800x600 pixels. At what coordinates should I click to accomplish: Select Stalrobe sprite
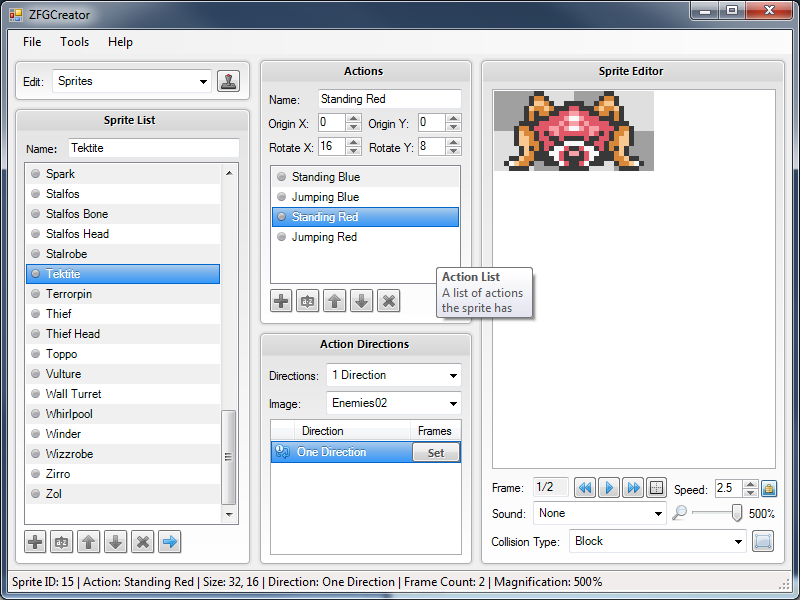(123, 254)
